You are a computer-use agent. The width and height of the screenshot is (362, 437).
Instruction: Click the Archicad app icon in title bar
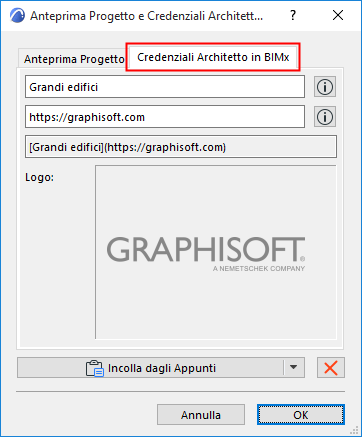17,15
